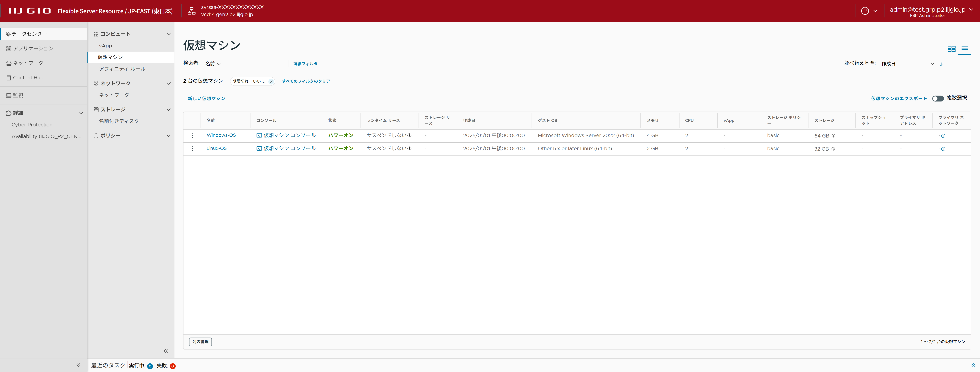Open the ネットワーク top-level nav item
The image size is (980, 372).
coord(28,63)
